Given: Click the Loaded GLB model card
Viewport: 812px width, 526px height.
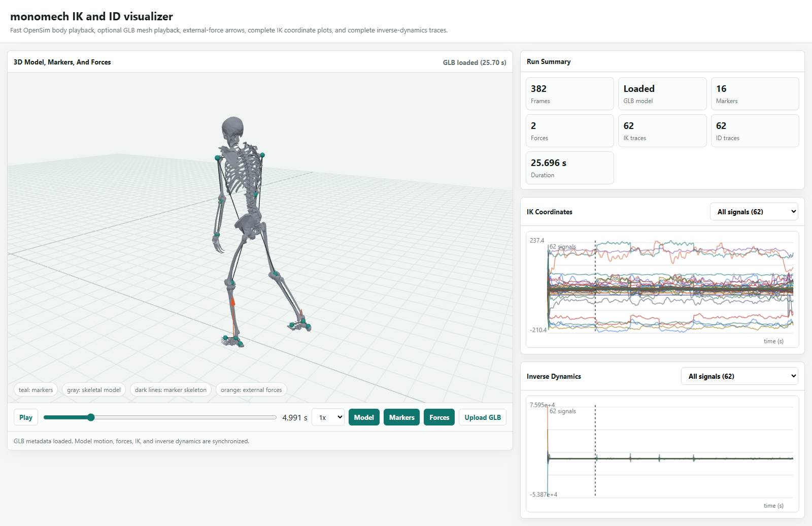Looking at the screenshot, I should pyautogui.click(x=662, y=93).
